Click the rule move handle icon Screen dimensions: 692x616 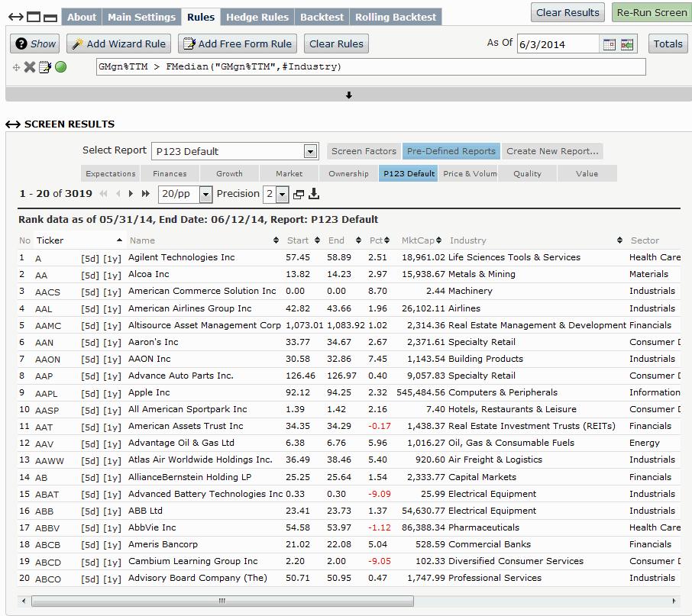point(16,67)
